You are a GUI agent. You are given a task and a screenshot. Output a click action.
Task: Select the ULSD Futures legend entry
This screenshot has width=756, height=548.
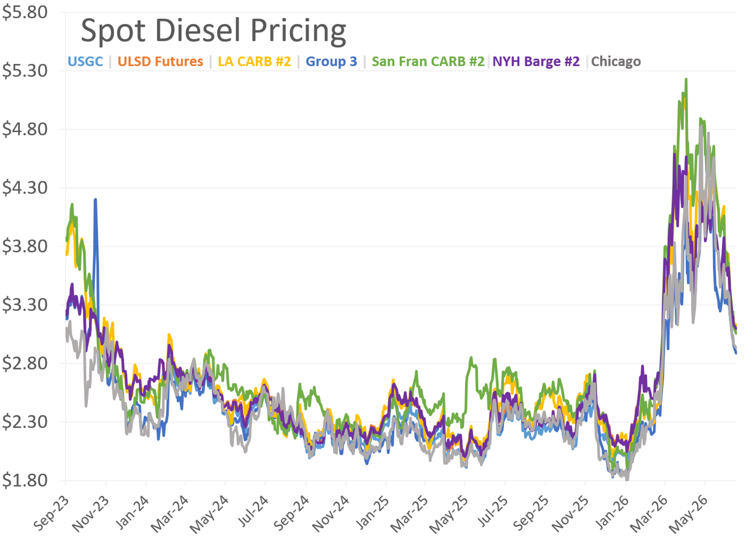(x=160, y=62)
